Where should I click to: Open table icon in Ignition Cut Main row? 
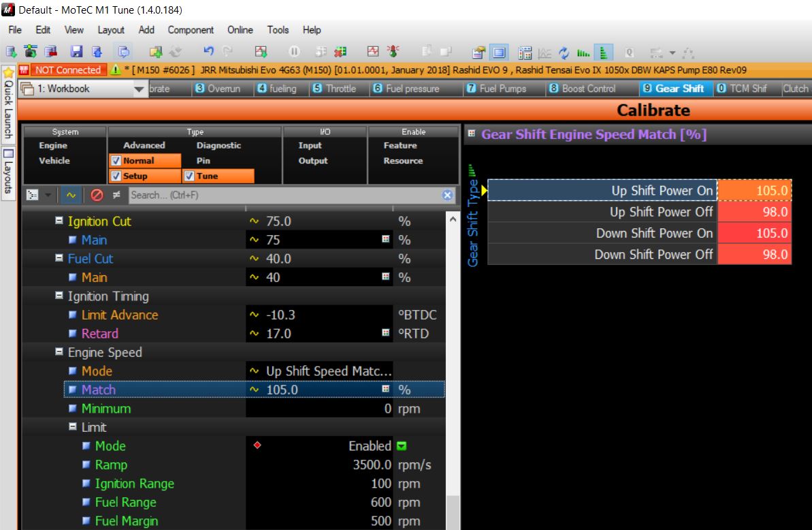pos(386,239)
